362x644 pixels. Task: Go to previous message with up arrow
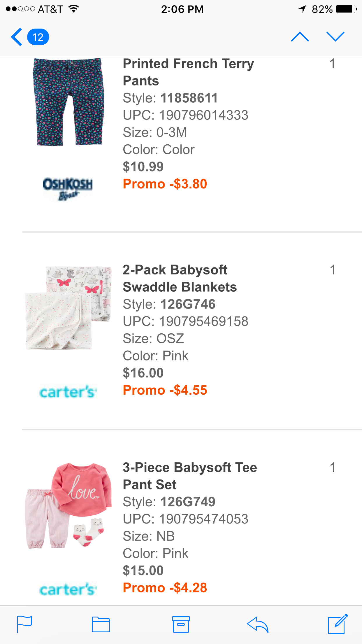(300, 37)
